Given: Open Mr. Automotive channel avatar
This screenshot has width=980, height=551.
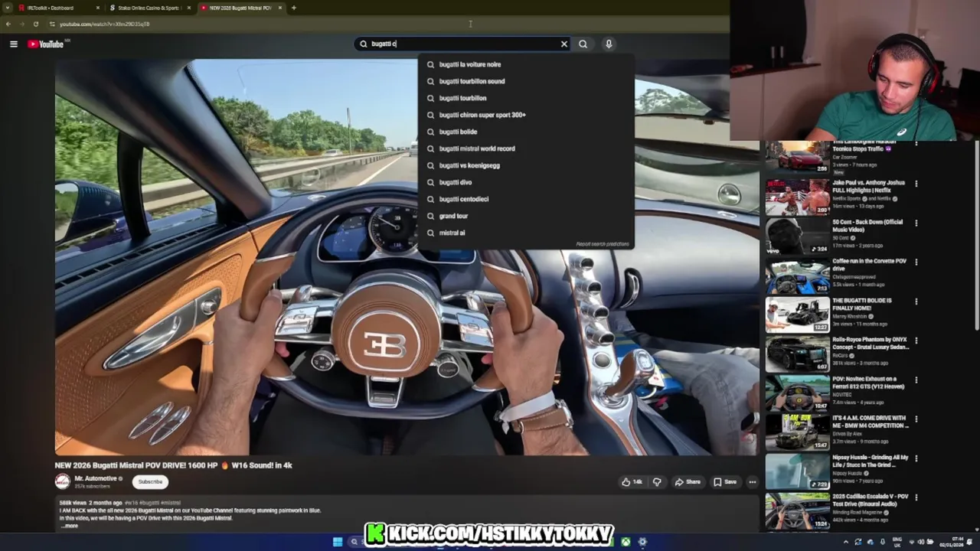Looking at the screenshot, I should click(62, 481).
